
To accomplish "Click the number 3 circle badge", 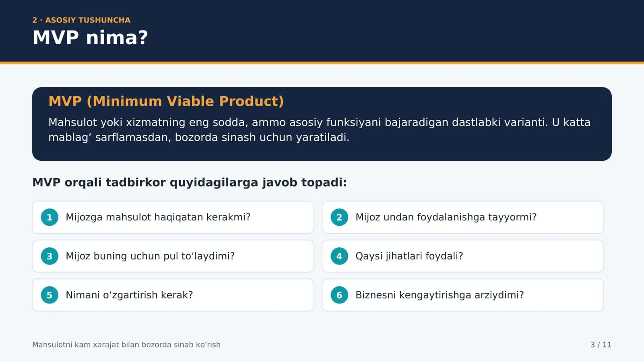I will coord(50,256).
